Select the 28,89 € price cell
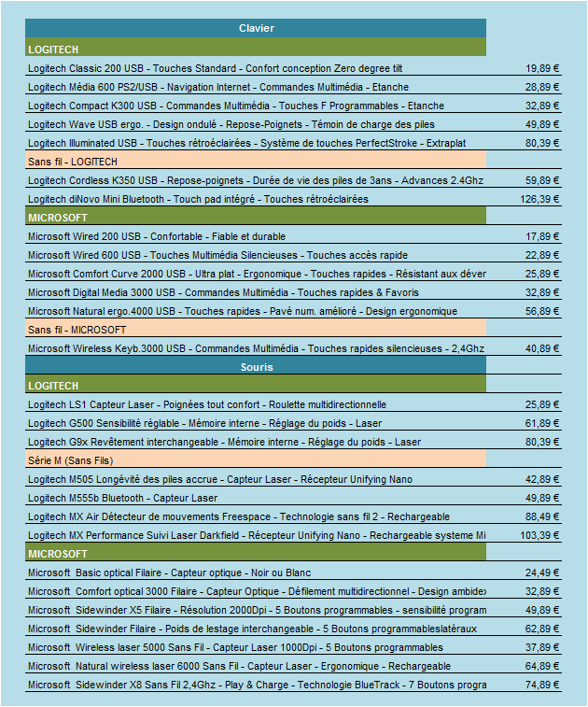This screenshot has width=588, height=707. coord(542,87)
